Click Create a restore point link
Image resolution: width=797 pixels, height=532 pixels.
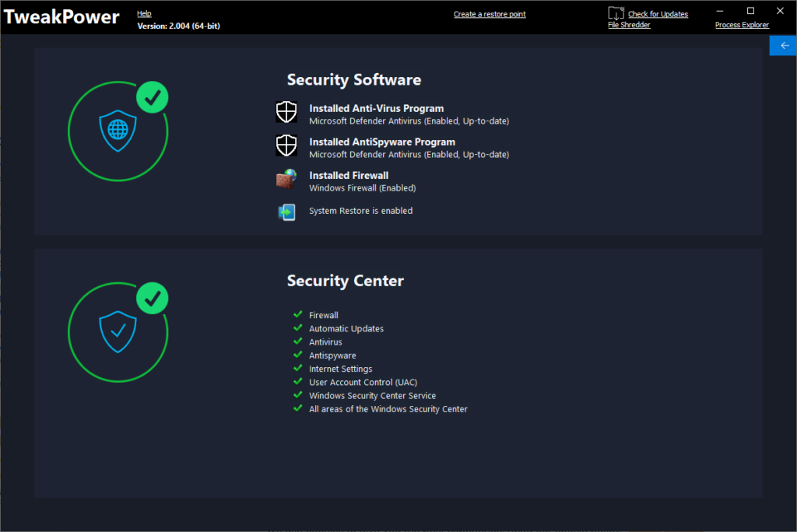point(490,14)
